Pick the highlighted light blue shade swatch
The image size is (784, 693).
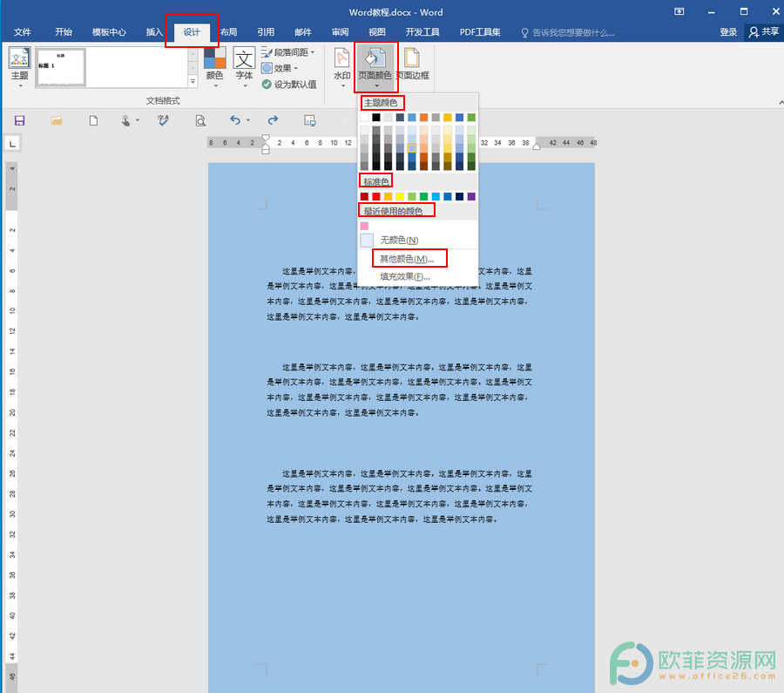coord(412,148)
